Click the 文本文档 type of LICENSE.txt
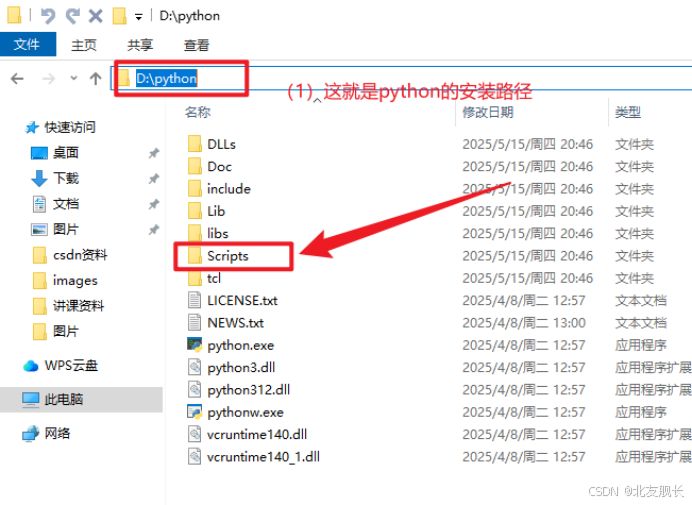Viewport: 692px width, 505px height. click(641, 301)
